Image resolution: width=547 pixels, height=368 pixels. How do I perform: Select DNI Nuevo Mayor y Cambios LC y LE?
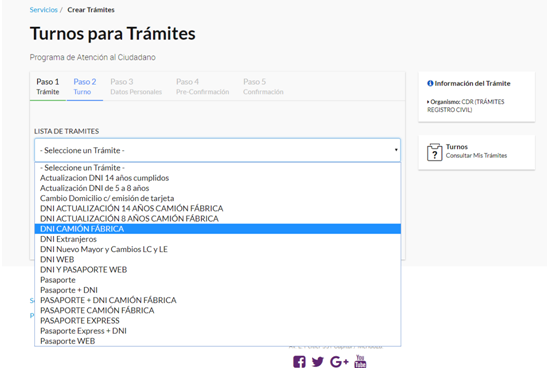point(218,249)
